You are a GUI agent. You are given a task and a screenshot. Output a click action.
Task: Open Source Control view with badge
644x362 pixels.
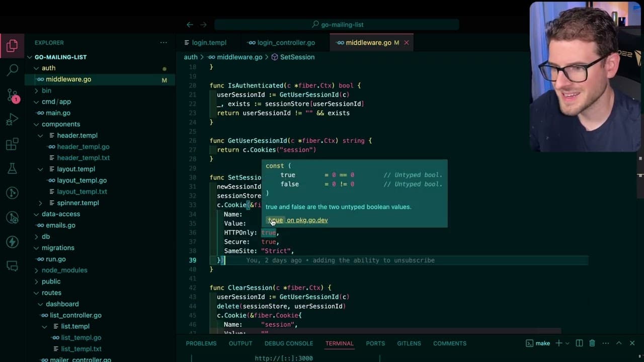tap(13, 95)
